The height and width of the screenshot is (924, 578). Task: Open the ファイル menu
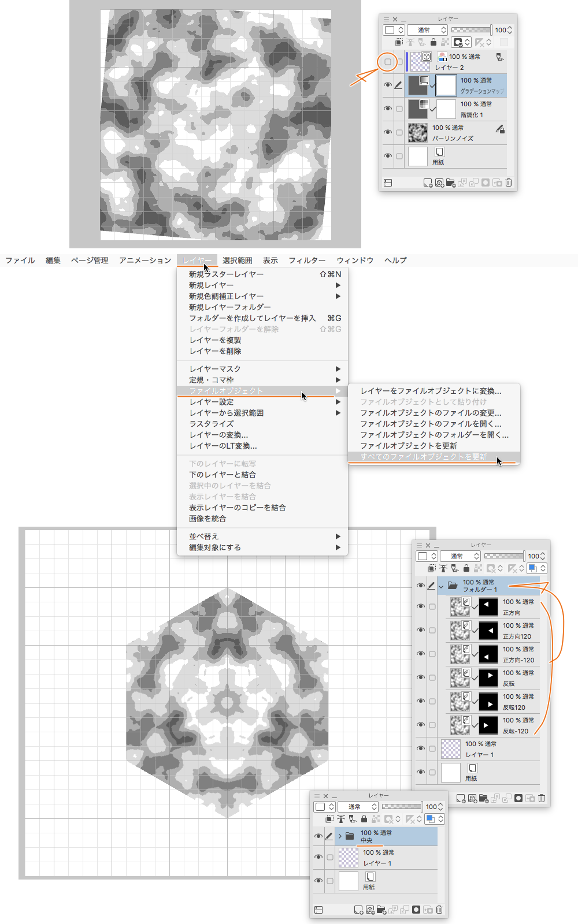20,260
